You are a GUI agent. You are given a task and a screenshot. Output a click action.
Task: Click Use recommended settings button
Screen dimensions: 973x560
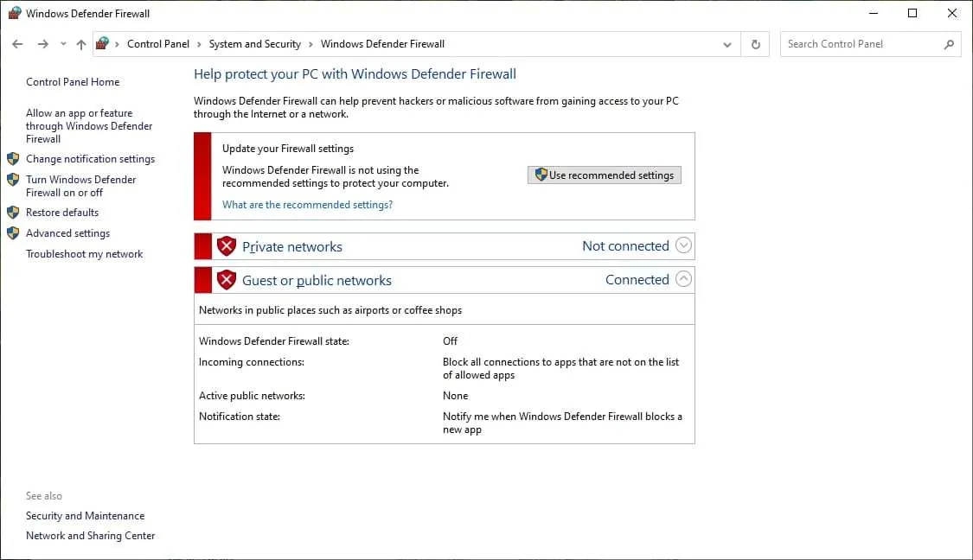coord(605,175)
